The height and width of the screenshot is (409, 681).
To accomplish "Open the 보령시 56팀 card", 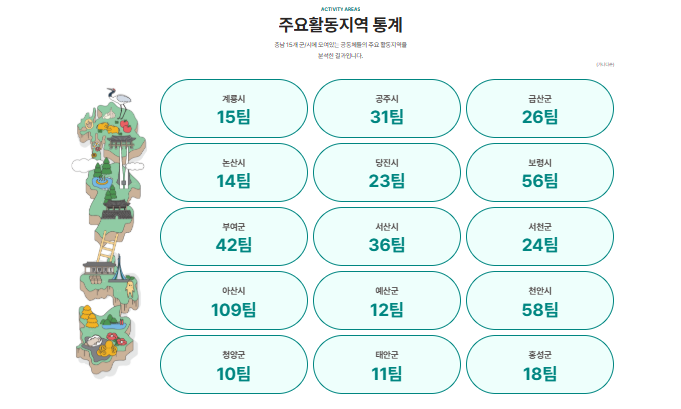I will pyautogui.click(x=540, y=173).
